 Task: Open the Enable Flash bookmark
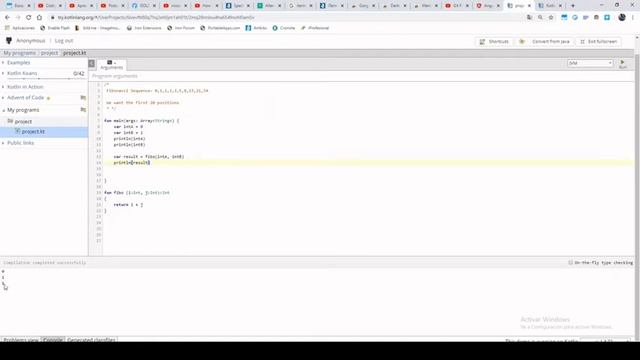[x=55, y=28]
